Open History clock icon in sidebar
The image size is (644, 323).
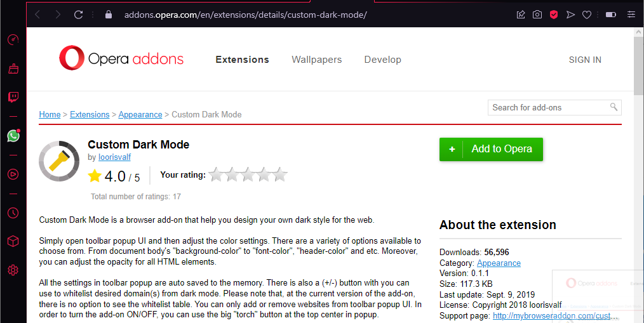[x=13, y=213]
